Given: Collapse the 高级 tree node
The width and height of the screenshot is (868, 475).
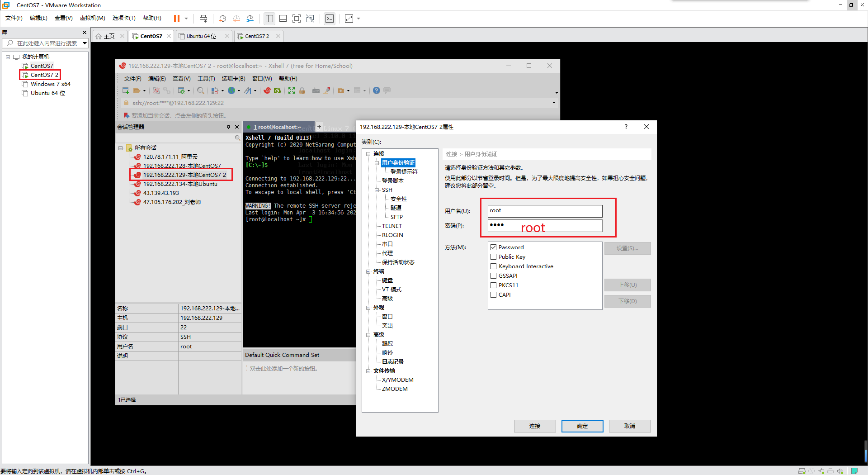Looking at the screenshot, I should [368, 335].
